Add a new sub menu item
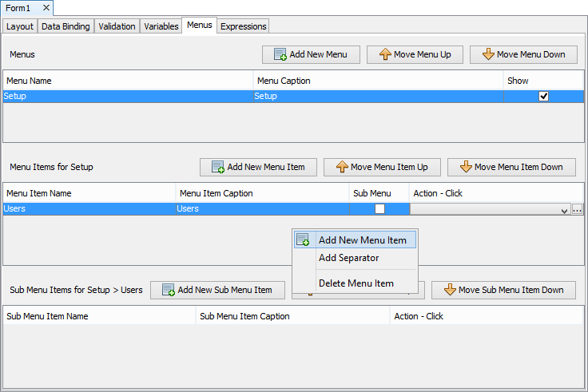The width and height of the screenshot is (588, 392). pyautogui.click(x=217, y=290)
